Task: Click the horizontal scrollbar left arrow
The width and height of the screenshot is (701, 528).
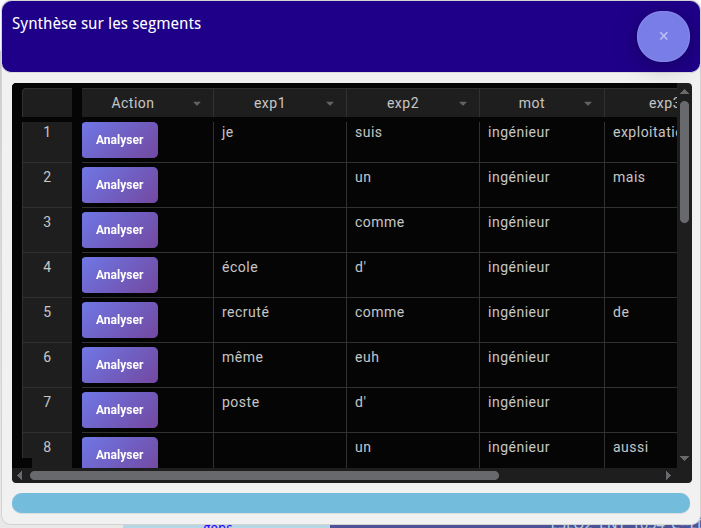Action: click(19, 476)
